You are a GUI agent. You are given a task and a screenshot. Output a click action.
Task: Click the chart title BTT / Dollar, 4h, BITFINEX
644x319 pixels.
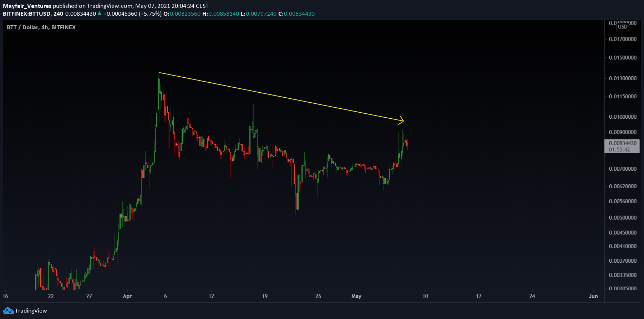click(x=41, y=27)
